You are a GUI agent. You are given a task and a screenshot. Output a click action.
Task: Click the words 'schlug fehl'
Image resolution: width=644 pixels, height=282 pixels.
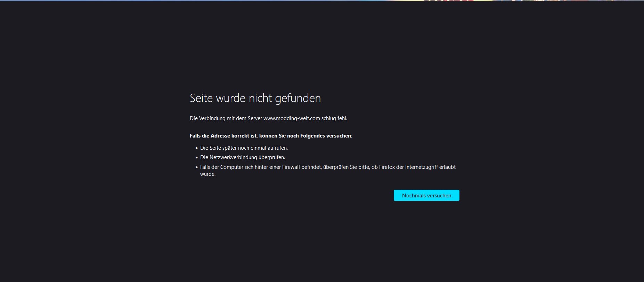(334, 118)
